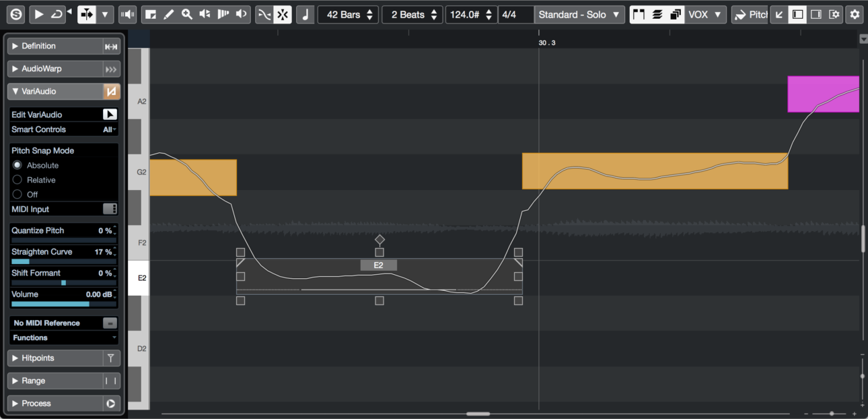Toggle Auto-Scroll in the toolbar

coord(86,14)
